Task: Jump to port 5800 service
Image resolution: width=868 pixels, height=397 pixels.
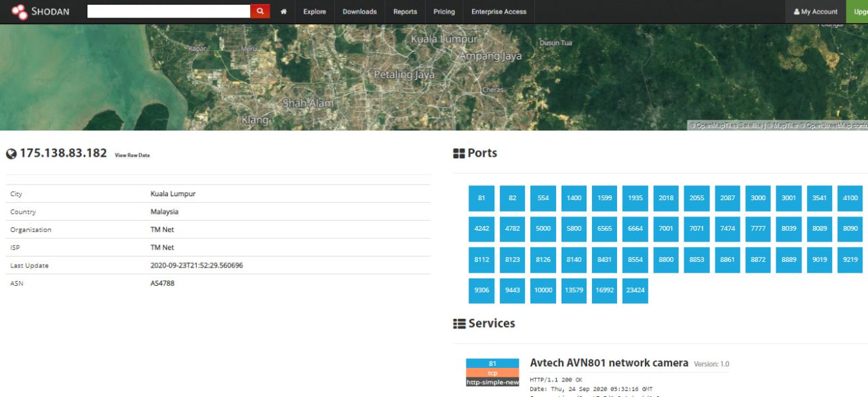Action: (574, 229)
